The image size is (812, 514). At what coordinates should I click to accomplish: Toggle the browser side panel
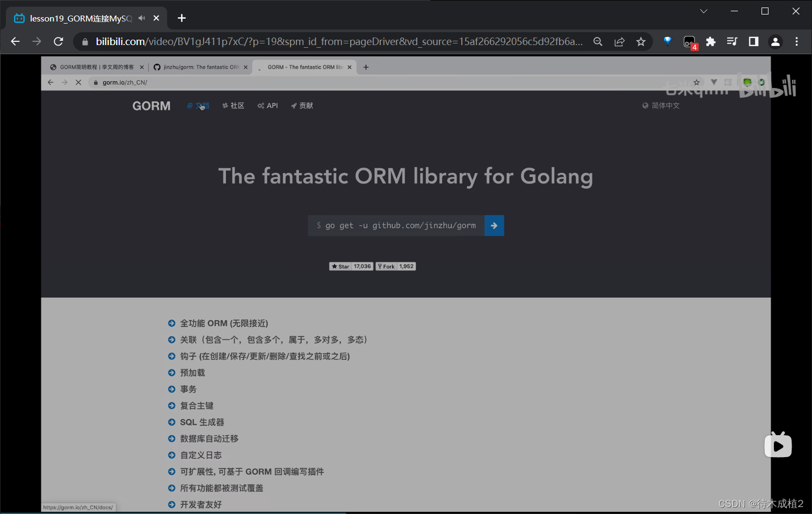coord(753,41)
